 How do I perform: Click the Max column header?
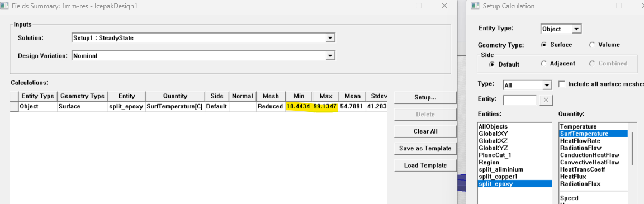pyautogui.click(x=325, y=96)
